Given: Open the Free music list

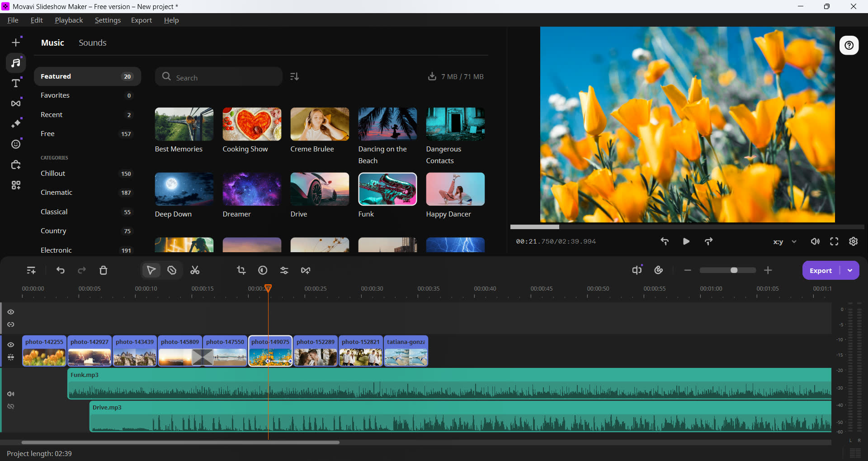Looking at the screenshot, I should (87, 134).
